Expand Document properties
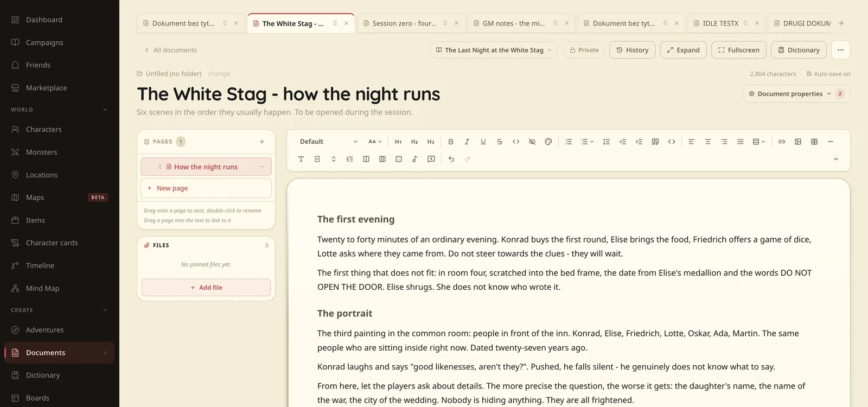 [x=796, y=94]
